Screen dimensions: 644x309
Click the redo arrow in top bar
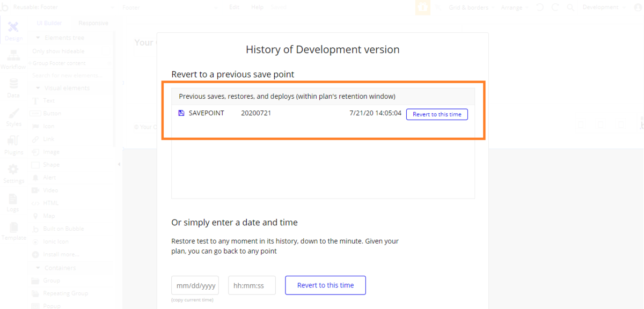tap(555, 8)
